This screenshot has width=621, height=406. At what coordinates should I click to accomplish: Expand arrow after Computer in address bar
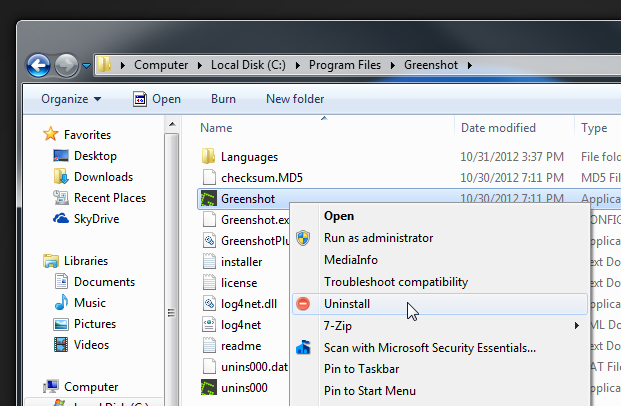(x=200, y=65)
